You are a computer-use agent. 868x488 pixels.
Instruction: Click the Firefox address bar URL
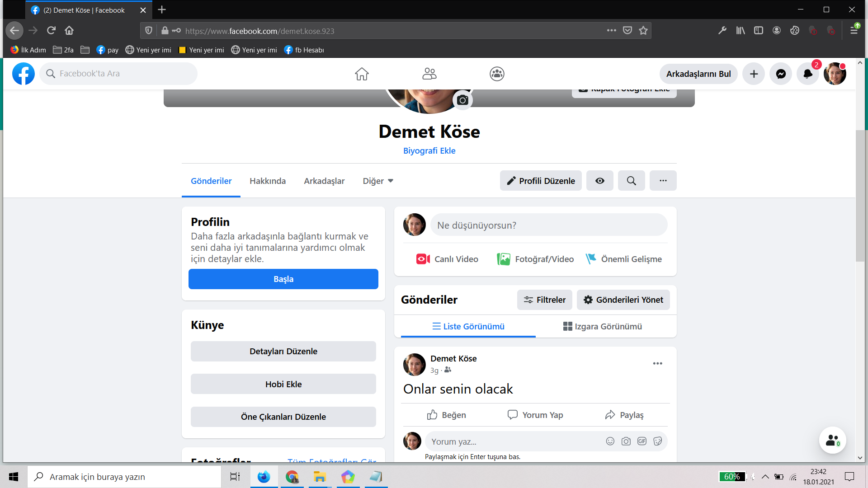click(259, 31)
